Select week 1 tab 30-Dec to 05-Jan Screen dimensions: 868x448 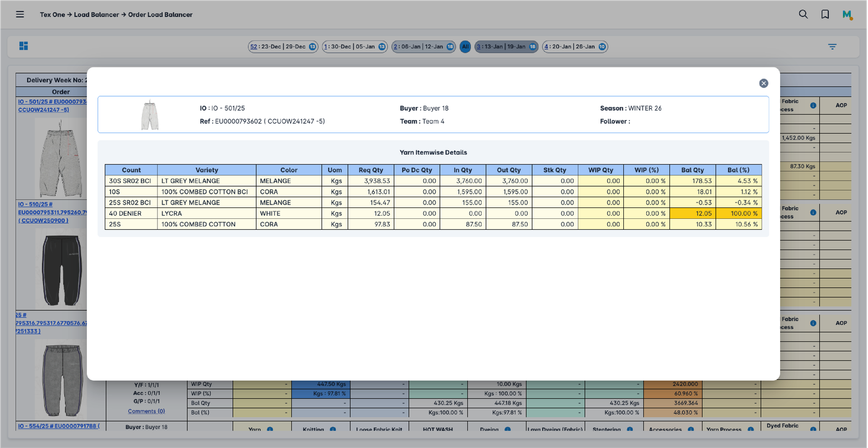[x=354, y=47]
